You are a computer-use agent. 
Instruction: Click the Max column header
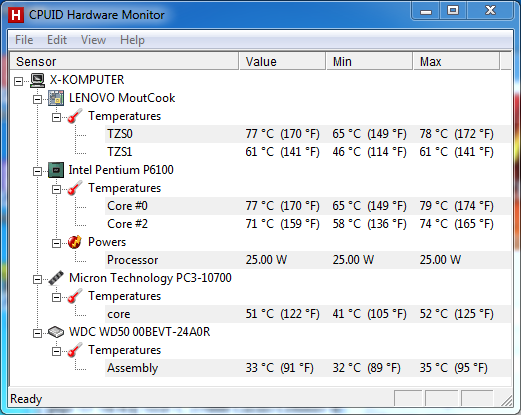(x=457, y=61)
